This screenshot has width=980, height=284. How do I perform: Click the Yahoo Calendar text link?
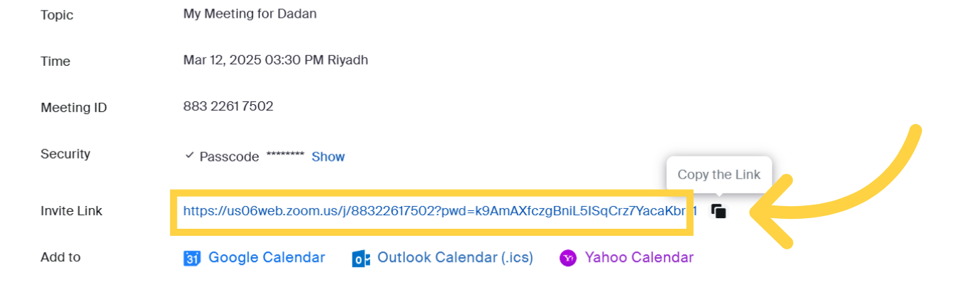click(639, 258)
